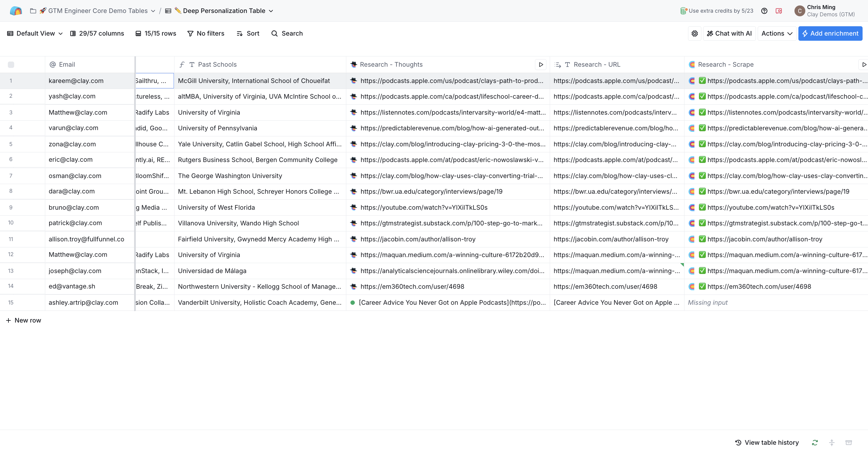Open the Actions dropdown menu
Viewport: 868px width, 455px height.
click(x=777, y=33)
